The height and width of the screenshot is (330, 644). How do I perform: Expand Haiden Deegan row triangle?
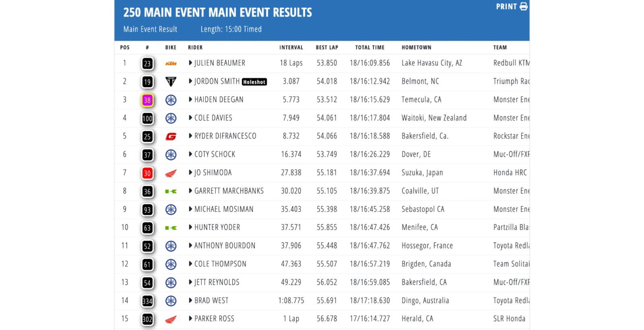pyautogui.click(x=190, y=100)
